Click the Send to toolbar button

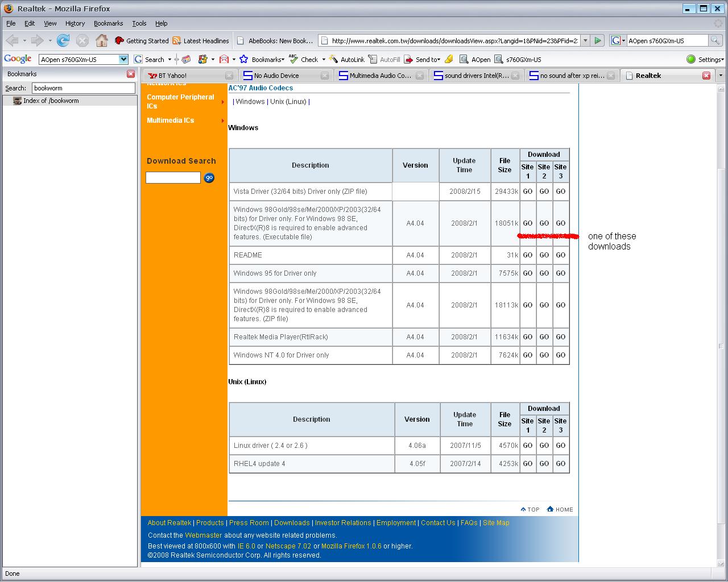(422, 59)
